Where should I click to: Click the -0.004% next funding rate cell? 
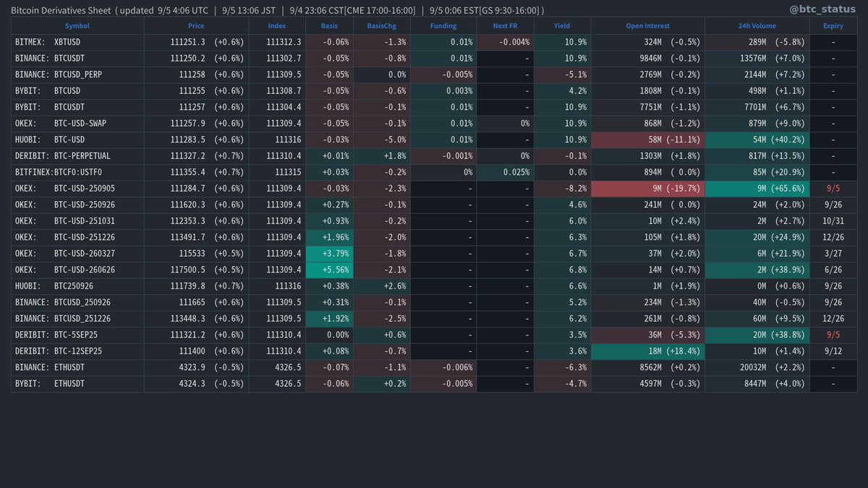(505, 43)
